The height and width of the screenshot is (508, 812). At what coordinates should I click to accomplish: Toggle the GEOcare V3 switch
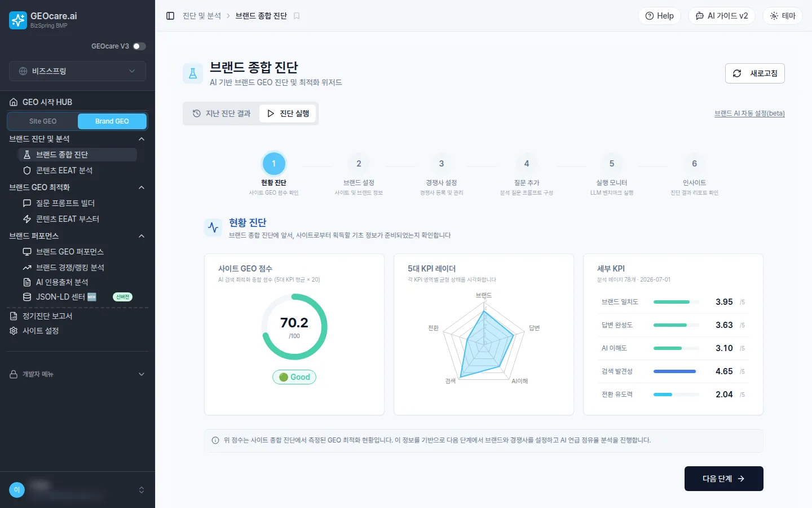(139, 46)
